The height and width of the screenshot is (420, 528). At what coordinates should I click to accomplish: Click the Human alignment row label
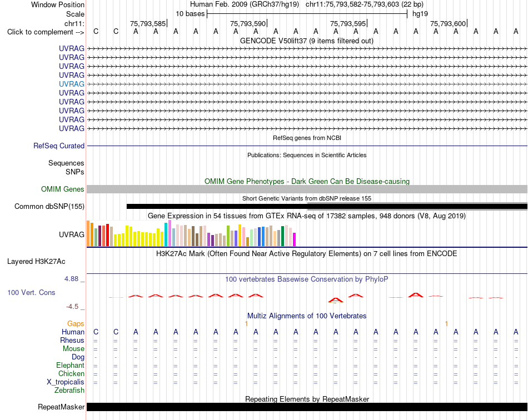pos(73,332)
